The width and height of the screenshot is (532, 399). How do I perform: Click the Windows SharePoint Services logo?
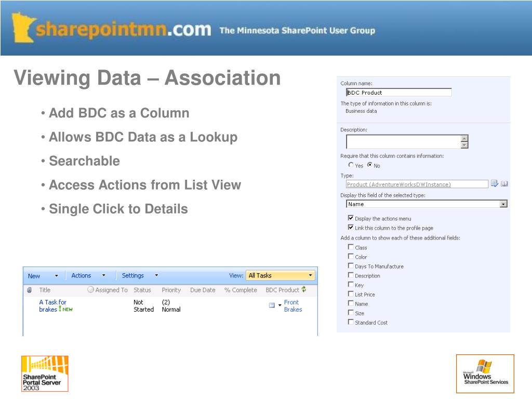tap(485, 374)
